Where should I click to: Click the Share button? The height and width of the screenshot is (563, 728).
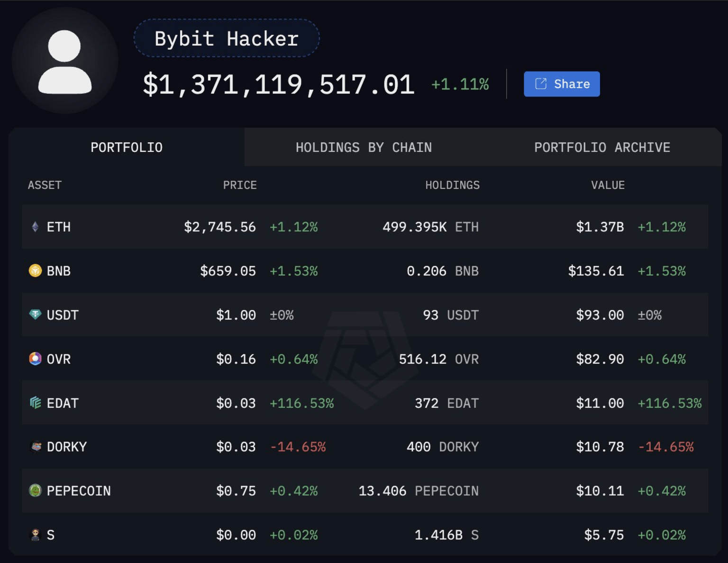561,83
